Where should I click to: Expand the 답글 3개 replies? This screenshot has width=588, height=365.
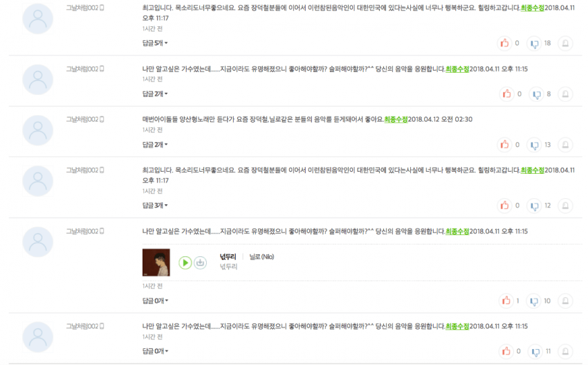(x=155, y=206)
